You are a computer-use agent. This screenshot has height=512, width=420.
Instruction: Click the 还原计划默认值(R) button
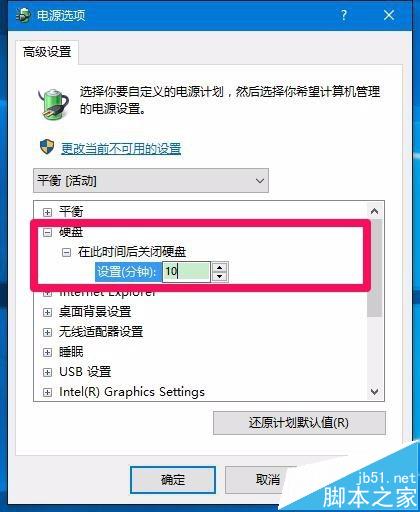tap(299, 423)
